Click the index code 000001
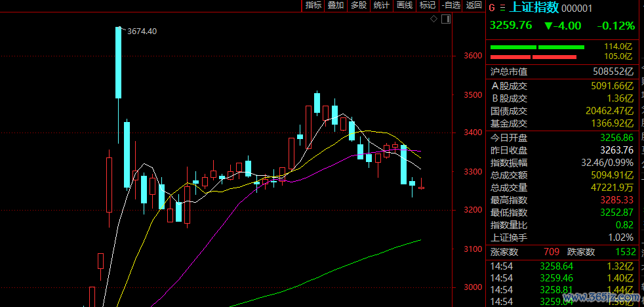This screenshot has height=307, width=644. [576, 9]
